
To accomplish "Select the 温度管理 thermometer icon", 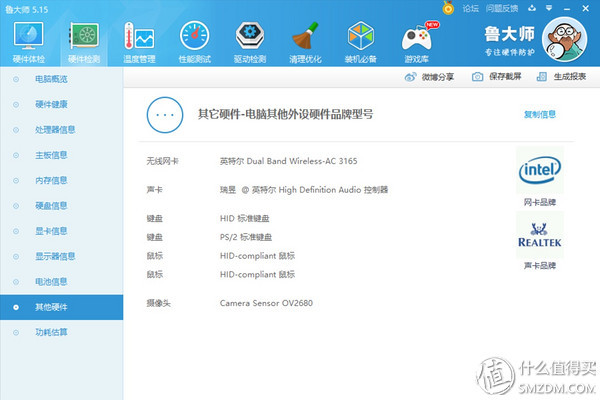I will click(138, 42).
